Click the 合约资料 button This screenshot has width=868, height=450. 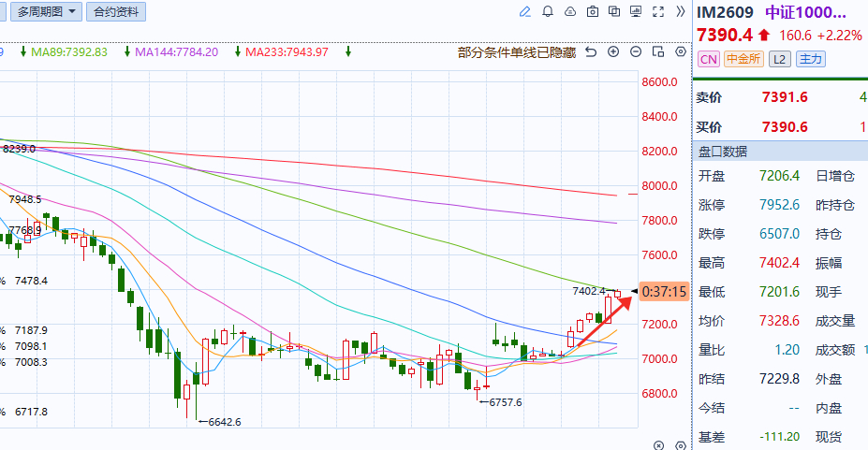pos(116,11)
